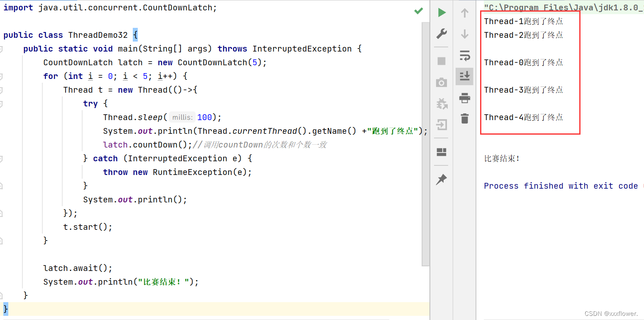The height and width of the screenshot is (320, 644).
Task: Click the Stop process square icon
Action: tap(442, 61)
